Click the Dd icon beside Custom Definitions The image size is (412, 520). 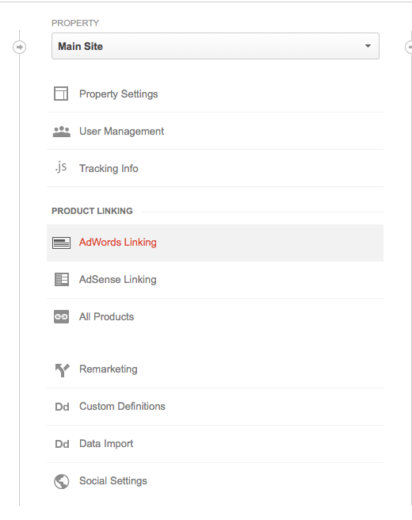[x=62, y=407]
